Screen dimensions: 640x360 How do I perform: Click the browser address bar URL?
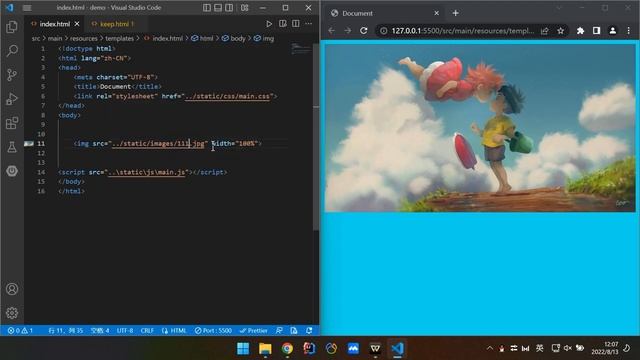462,31
